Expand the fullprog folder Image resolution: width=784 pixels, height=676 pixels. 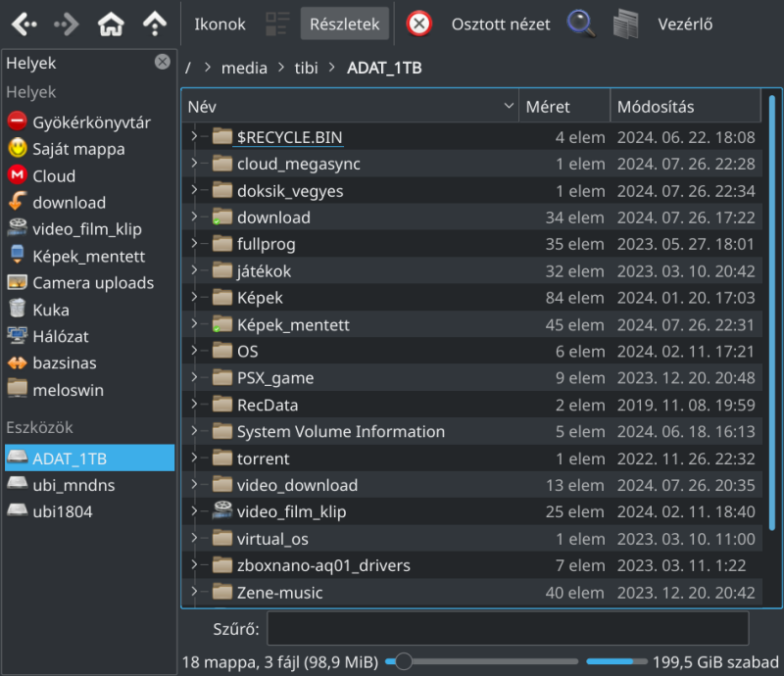tap(194, 243)
